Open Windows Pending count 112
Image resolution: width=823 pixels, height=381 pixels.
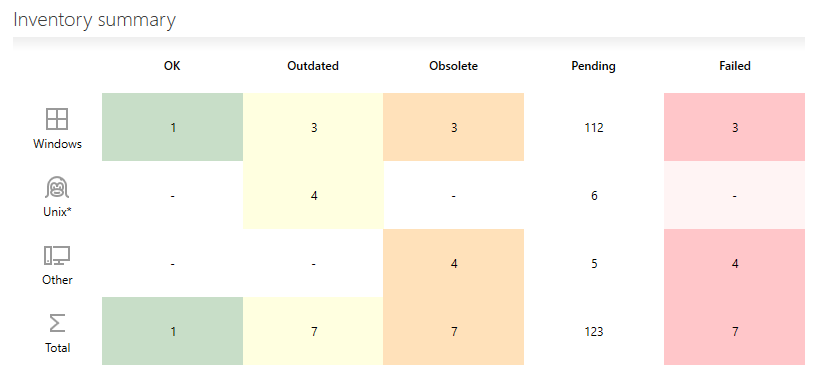click(x=594, y=128)
